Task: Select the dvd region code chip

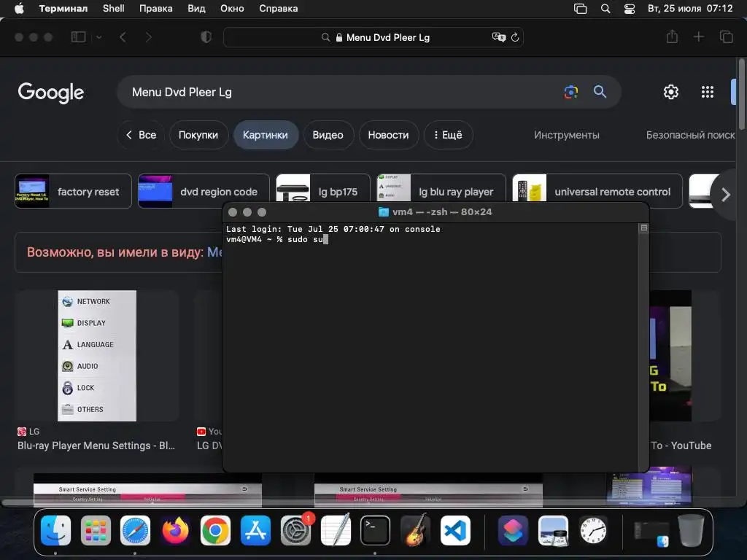Action: tap(204, 192)
